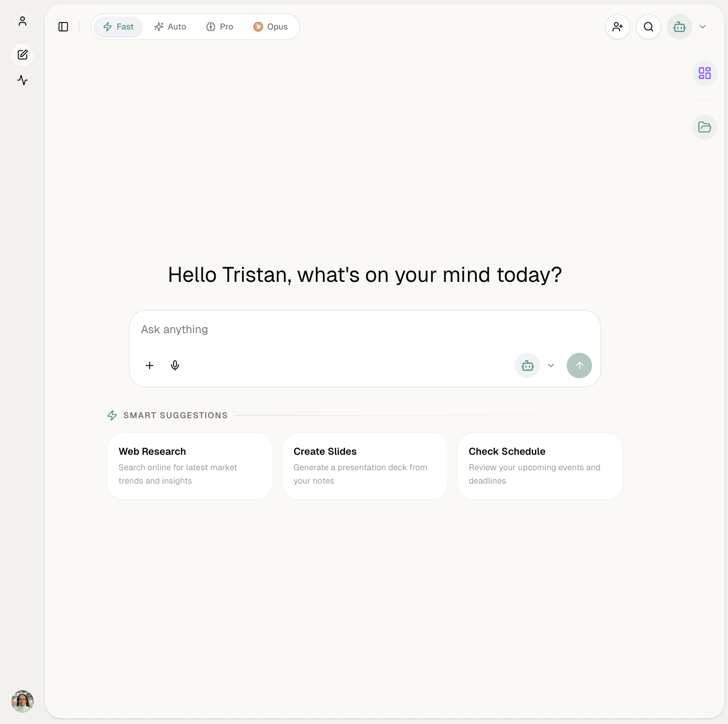
Task: Open a new chat with the compose icon
Action: pos(22,54)
